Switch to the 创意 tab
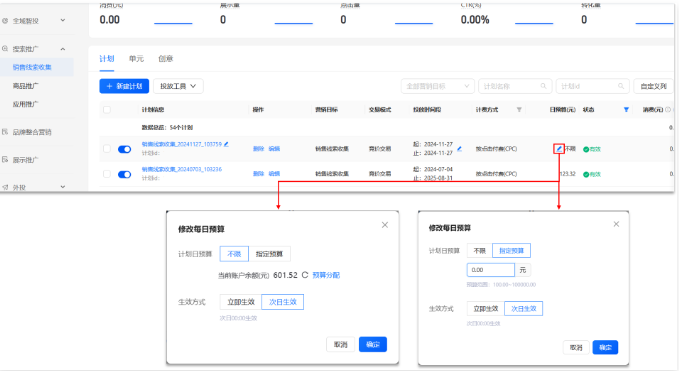The width and height of the screenshot is (679, 371). coord(165,58)
